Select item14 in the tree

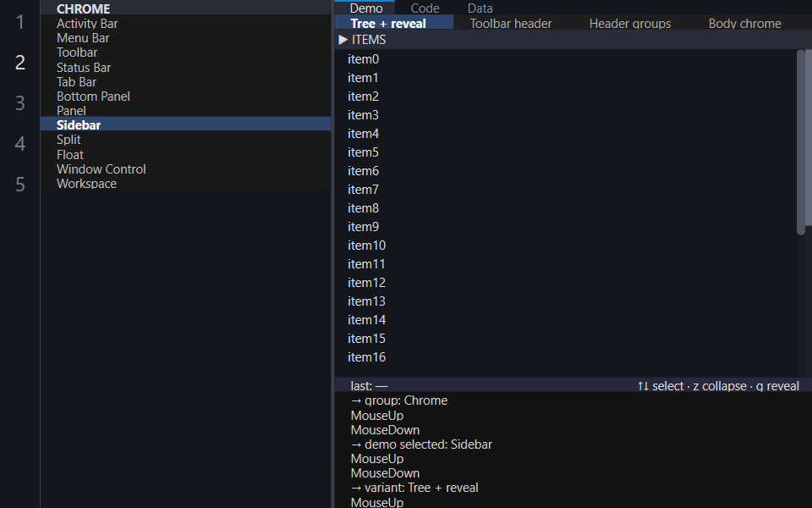pyautogui.click(x=566, y=320)
